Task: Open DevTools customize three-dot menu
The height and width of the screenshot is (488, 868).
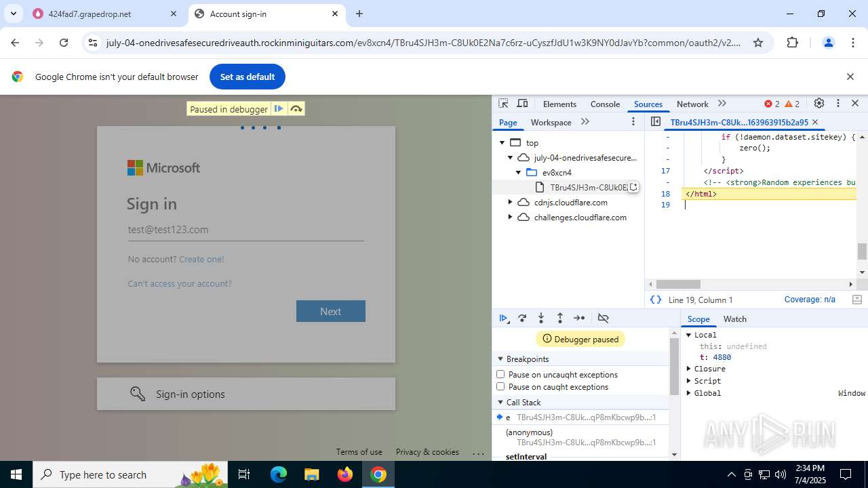Action: coord(838,104)
